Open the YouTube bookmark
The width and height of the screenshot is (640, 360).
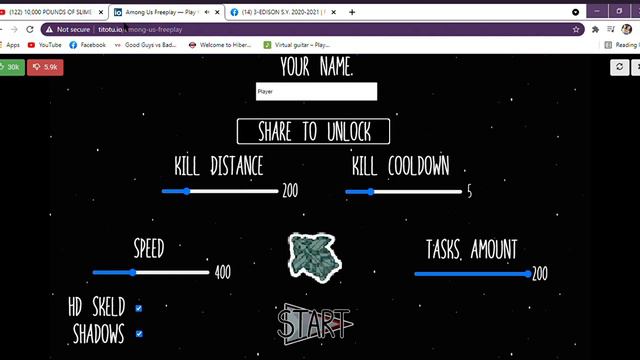tap(44, 45)
